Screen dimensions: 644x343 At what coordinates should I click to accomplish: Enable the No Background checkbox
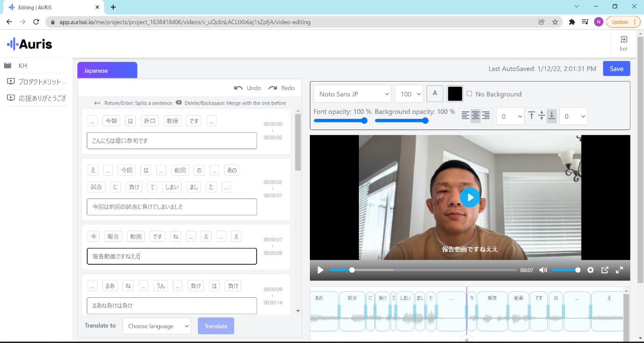[x=469, y=94]
